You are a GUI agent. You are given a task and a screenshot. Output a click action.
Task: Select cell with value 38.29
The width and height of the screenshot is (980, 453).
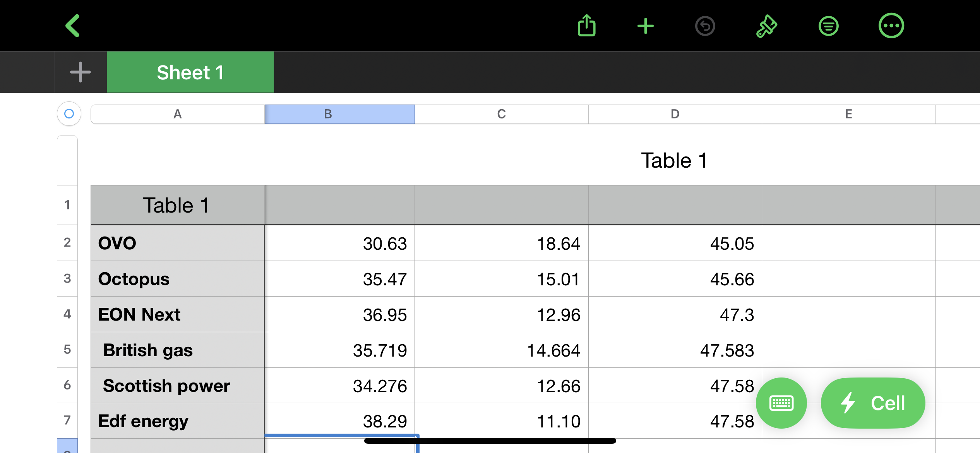340,420
